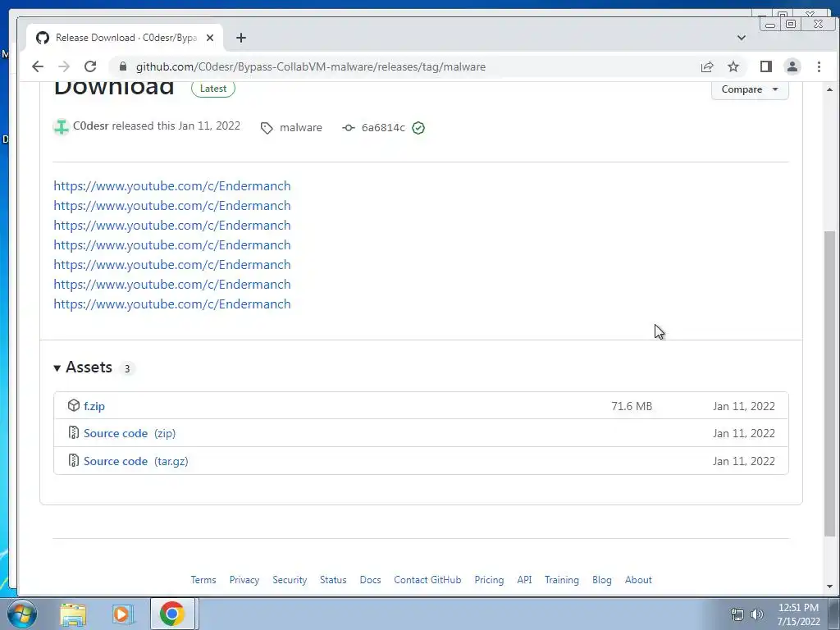Launch Windows Media Player from taskbar
The width and height of the screenshot is (840, 630).
[122, 614]
